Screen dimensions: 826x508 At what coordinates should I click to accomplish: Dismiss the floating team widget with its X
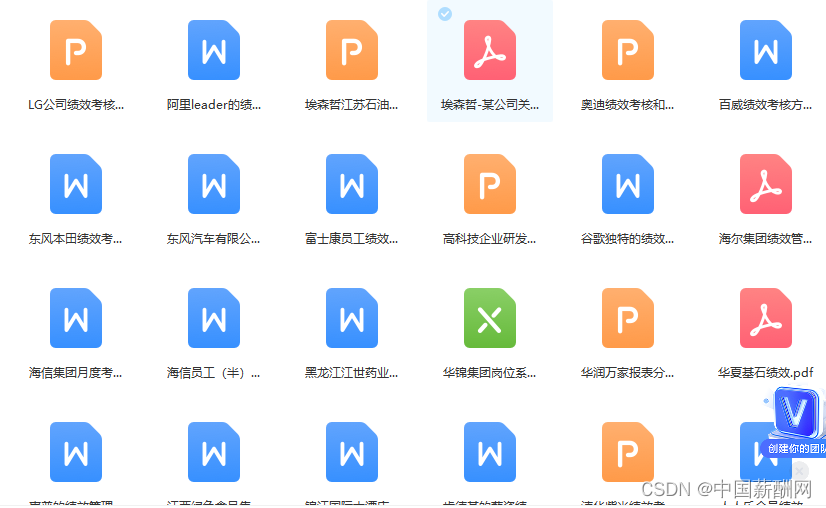[x=800, y=471]
